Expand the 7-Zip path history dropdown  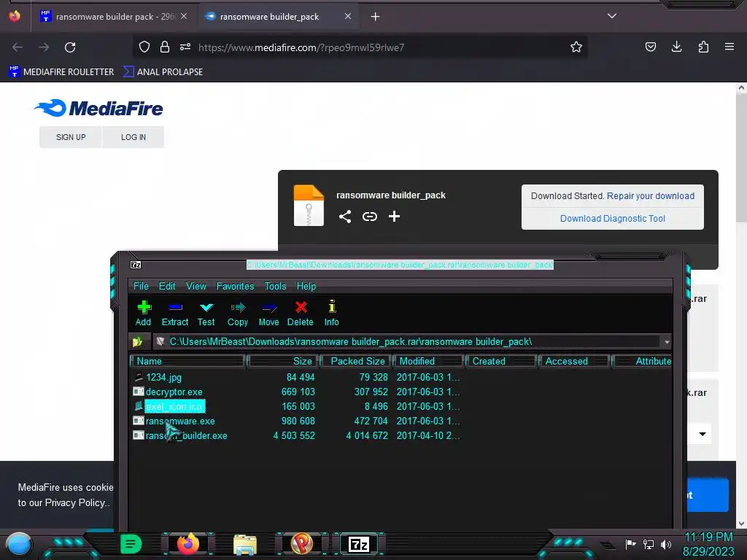pos(667,342)
